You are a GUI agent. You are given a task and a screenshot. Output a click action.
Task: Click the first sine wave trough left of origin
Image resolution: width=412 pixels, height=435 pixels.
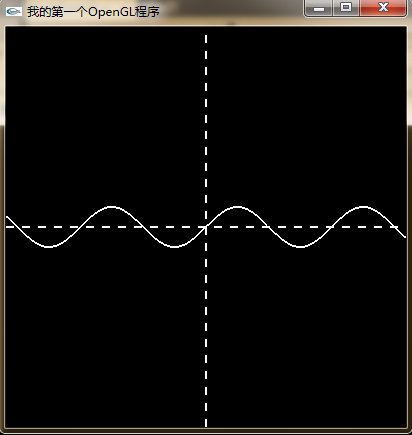pyautogui.click(x=175, y=247)
